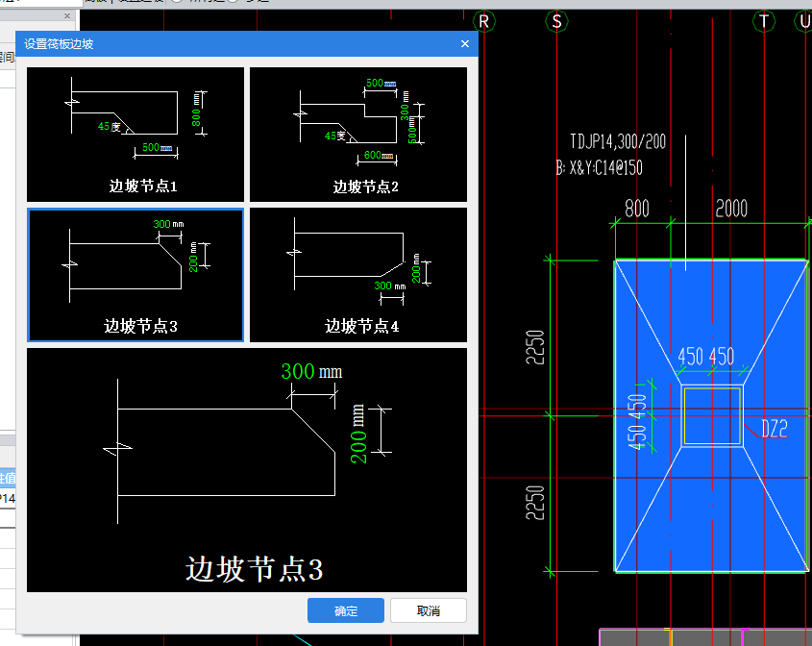Click the 800 dimension text

(x=637, y=209)
